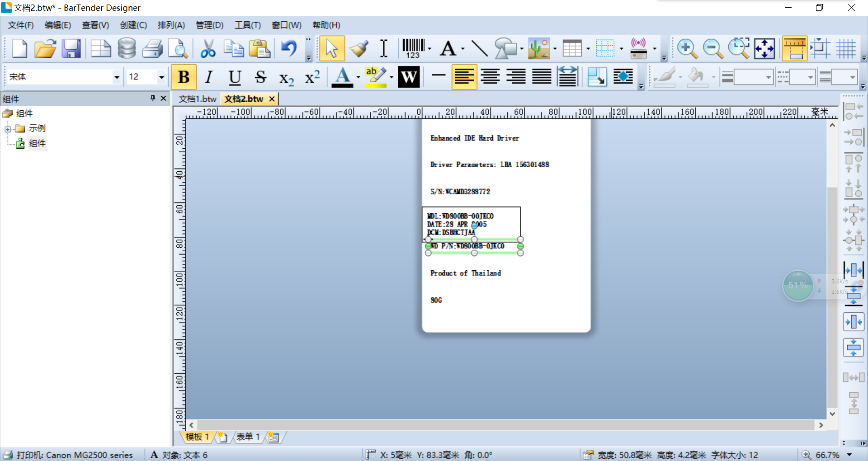This screenshot has width=868, height=461.
Task: Open a file with the folder icon
Action: click(x=45, y=49)
